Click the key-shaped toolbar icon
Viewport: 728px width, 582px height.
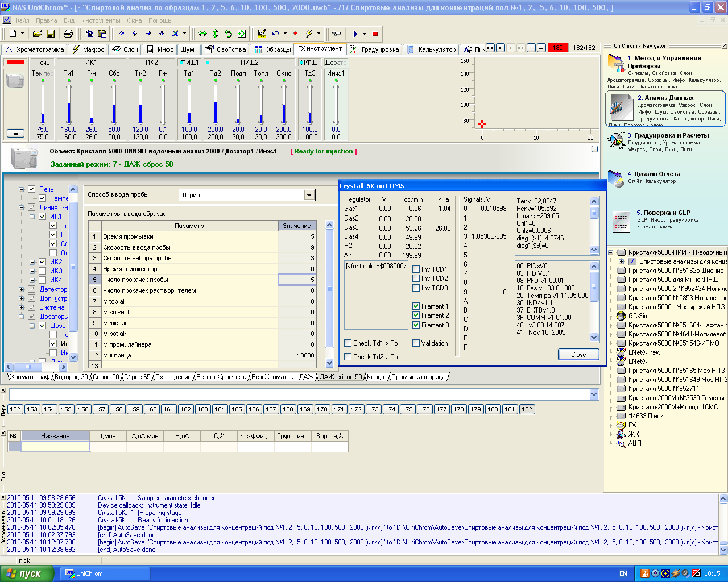tap(337, 34)
